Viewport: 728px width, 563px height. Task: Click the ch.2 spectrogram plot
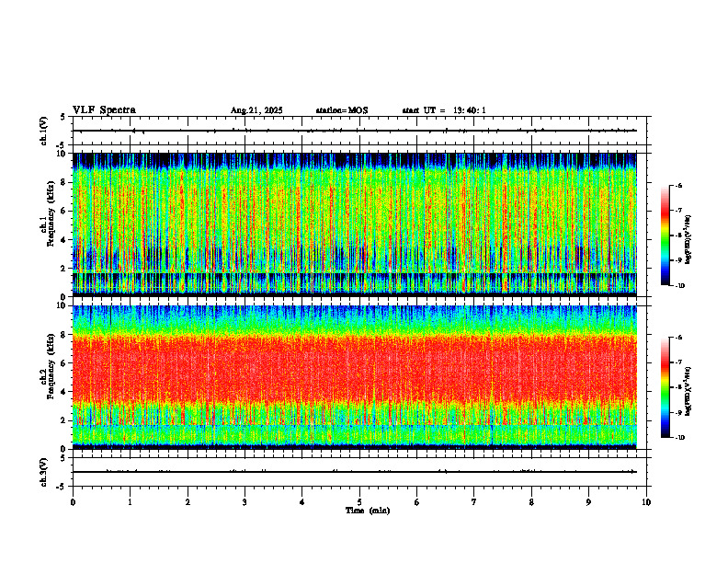[355, 377]
